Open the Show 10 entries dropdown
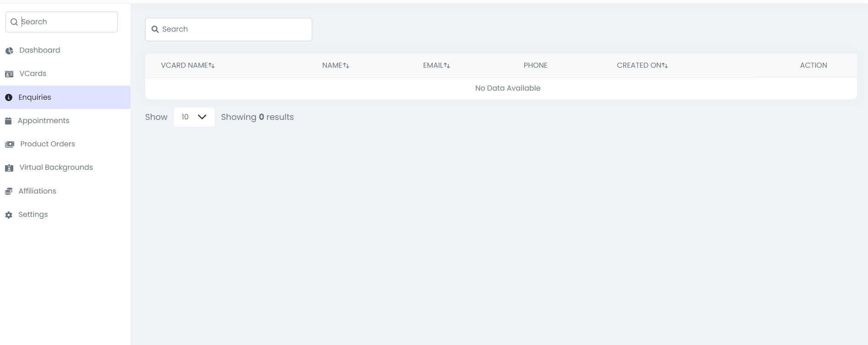 point(194,117)
